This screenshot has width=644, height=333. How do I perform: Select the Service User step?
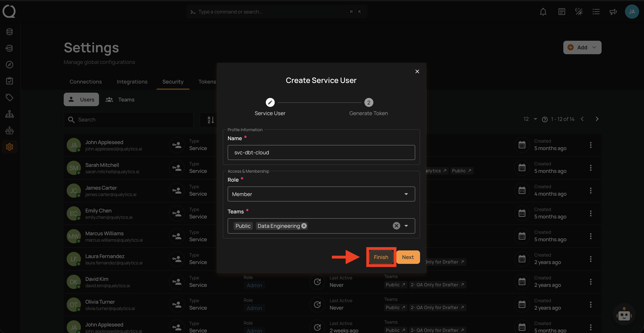(x=270, y=107)
